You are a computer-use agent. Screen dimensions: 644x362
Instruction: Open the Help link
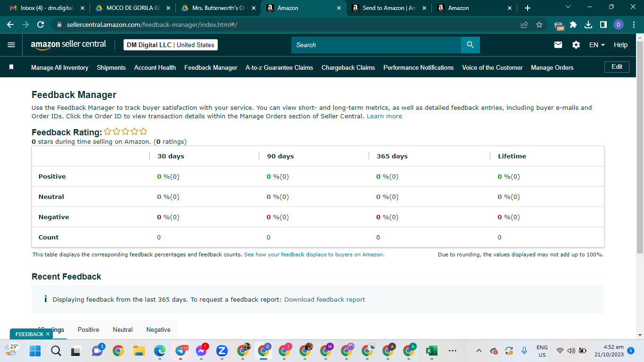coord(620,45)
